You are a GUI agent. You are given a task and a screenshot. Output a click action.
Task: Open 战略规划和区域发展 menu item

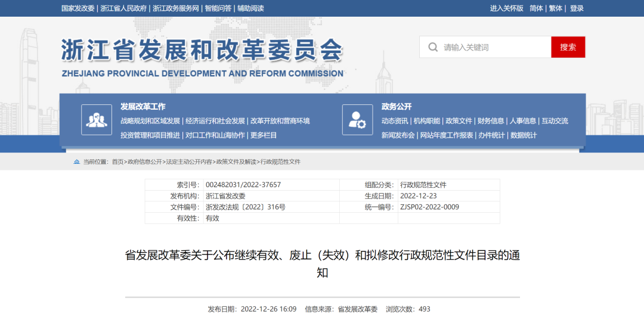[x=150, y=121]
